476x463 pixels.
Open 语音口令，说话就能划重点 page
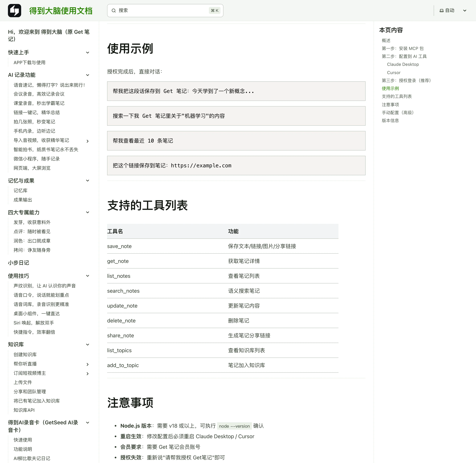tap(41, 295)
